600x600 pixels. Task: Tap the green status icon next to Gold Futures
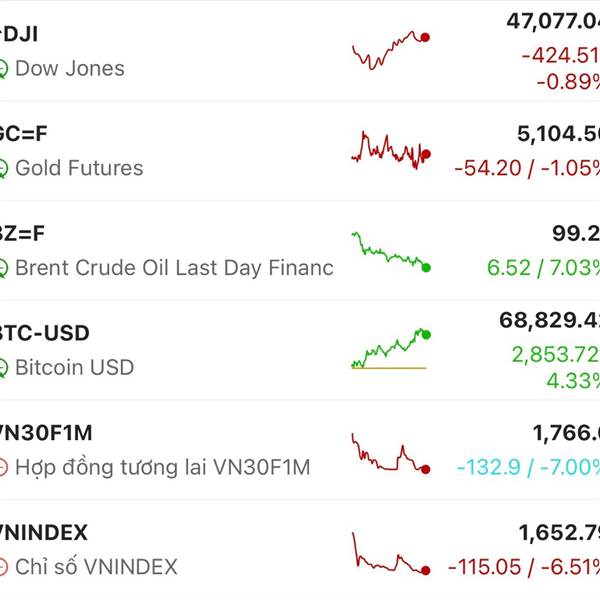pyautogui.click(x=4, y=168)
